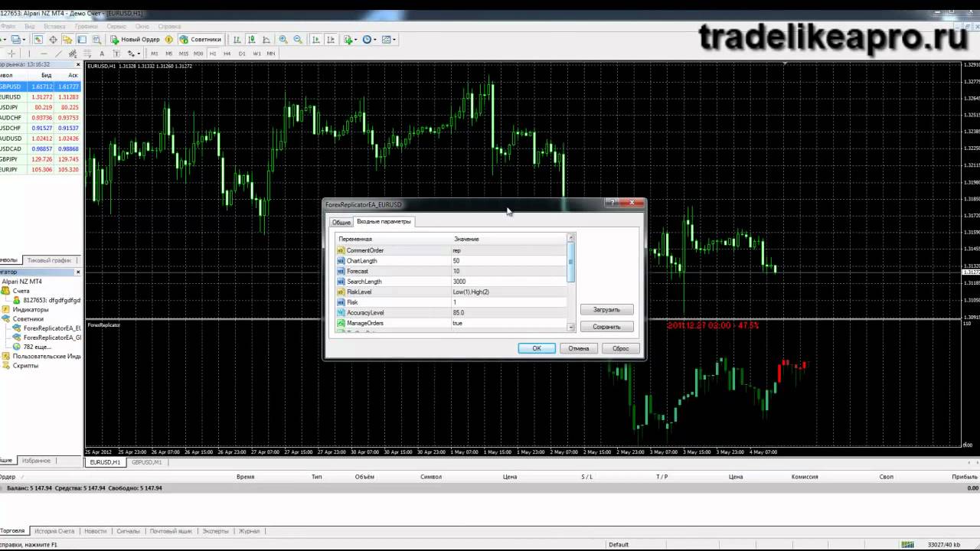
Task: Select the trendline drawing tool
Action: tap(58, 54)
